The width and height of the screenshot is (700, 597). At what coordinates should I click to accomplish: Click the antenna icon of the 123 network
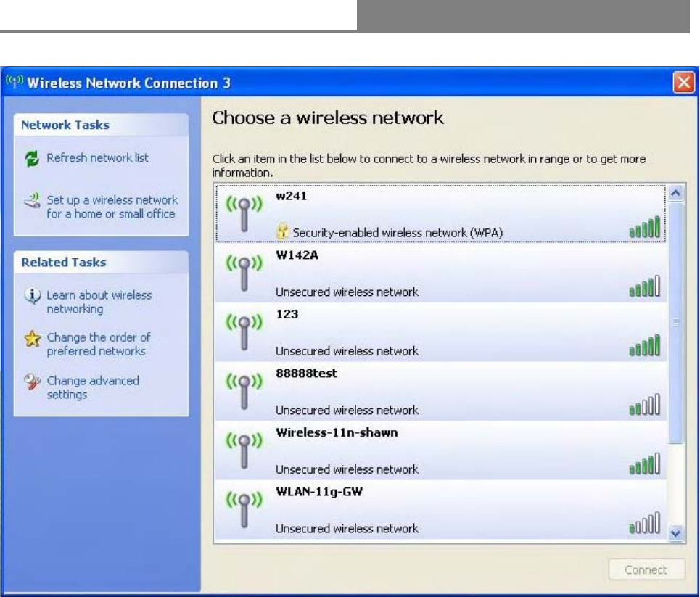click(x=244, y=332)
